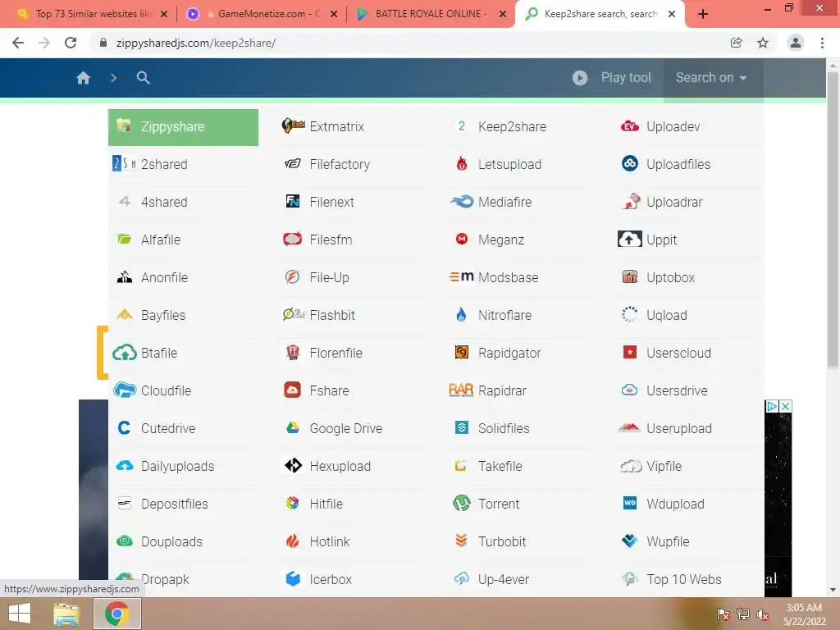840x630 pixels.
Task: Click the Uptobox icon
Action: click(x=629, y=277)
